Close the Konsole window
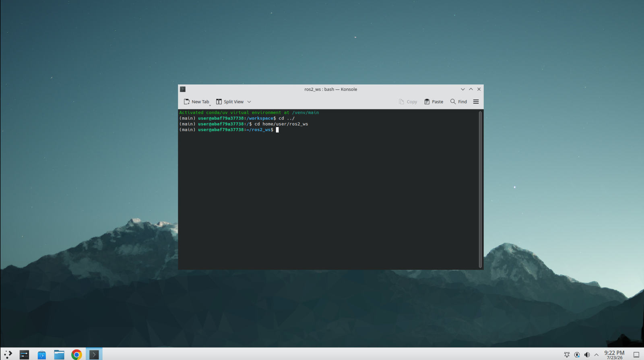 [x=479, y=89]
